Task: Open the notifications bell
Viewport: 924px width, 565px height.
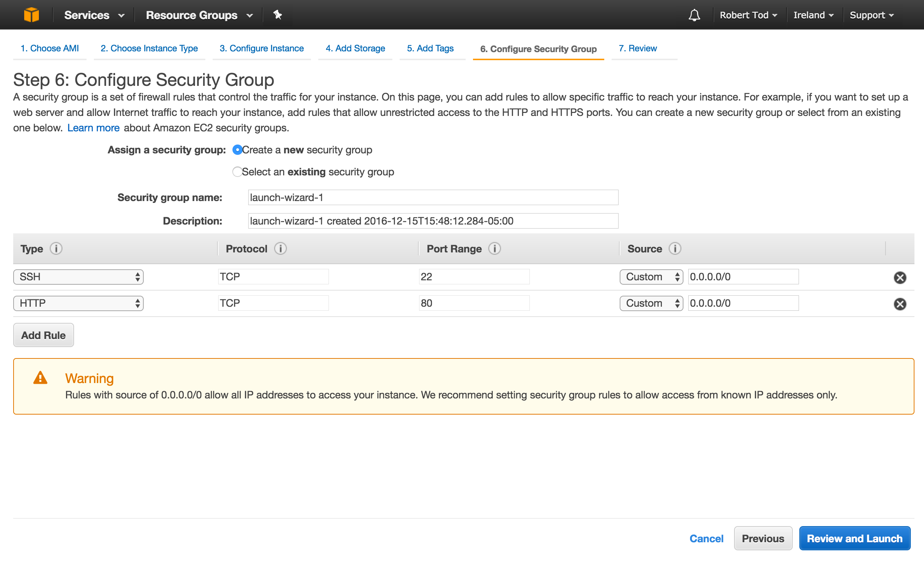Action: [x=694, y=15]
